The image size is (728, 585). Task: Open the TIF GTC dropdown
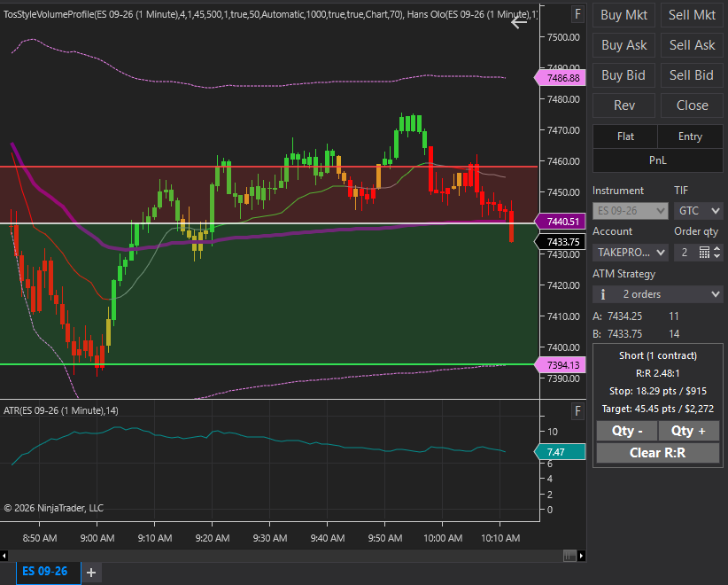click(698, 211)
